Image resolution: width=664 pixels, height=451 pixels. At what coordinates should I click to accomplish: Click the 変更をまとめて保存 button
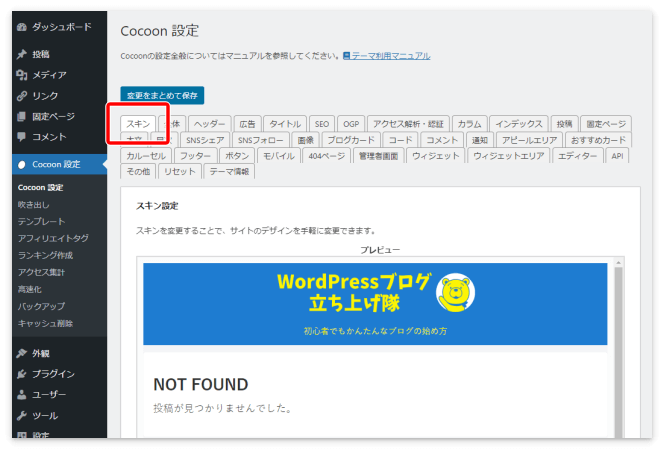coord(162,95)
